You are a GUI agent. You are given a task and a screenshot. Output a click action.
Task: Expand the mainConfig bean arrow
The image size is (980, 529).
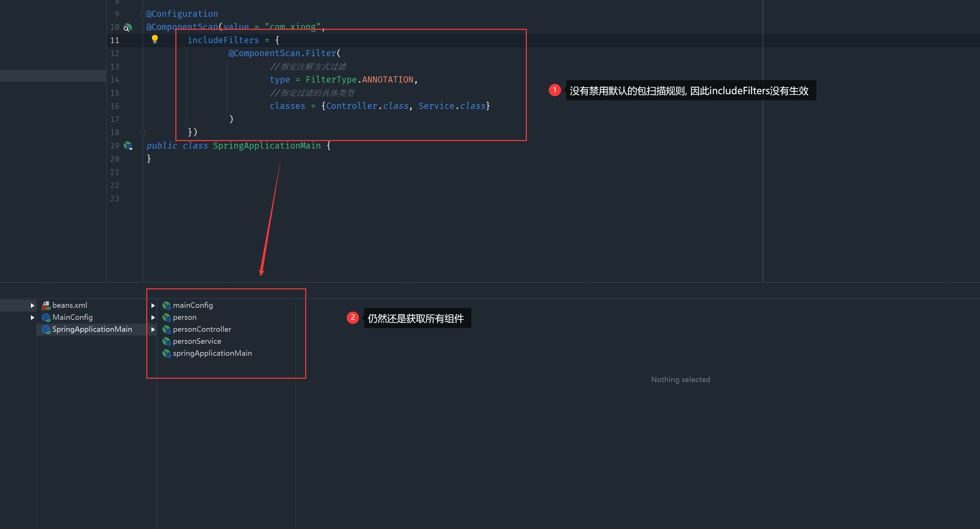[x=153, y=305]
